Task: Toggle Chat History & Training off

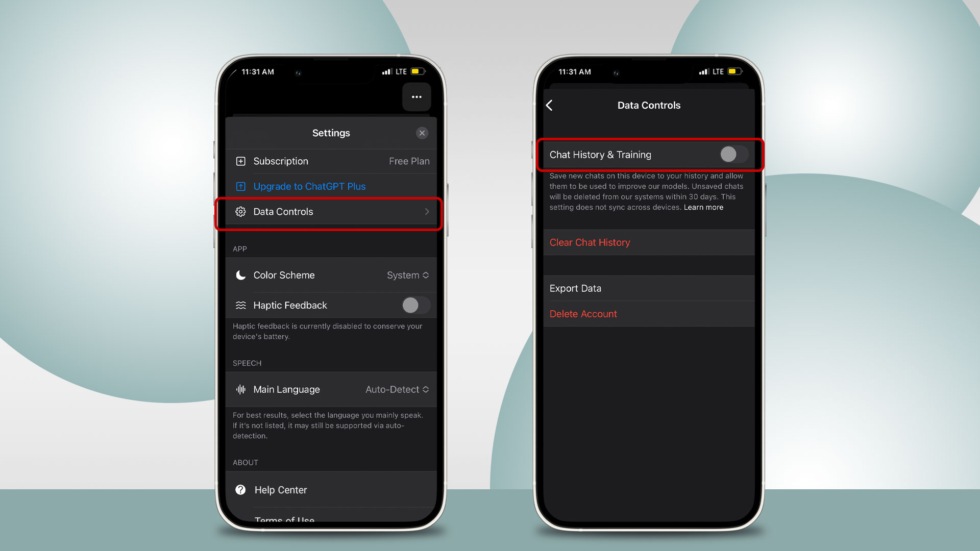Action: pos(733,155)
